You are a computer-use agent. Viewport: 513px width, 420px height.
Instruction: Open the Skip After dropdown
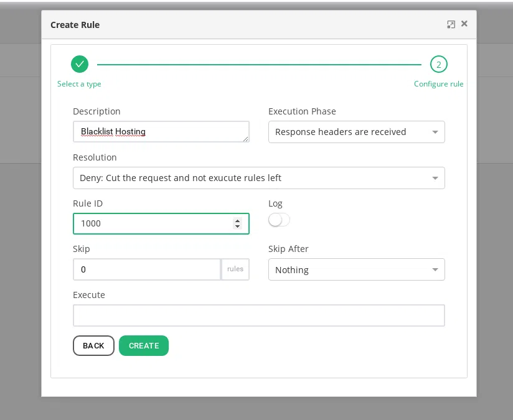[356, 269]
